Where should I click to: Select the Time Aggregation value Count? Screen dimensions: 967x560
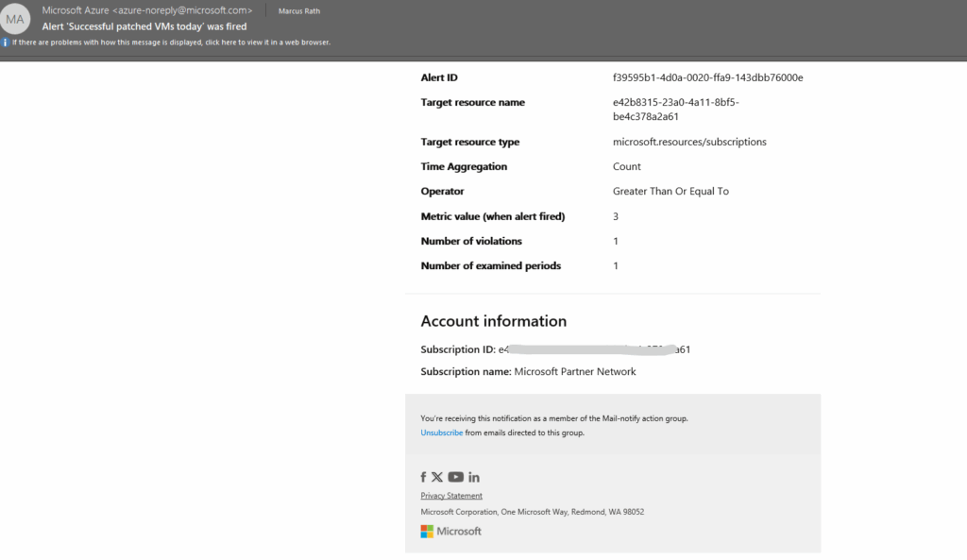coord(627,166)
